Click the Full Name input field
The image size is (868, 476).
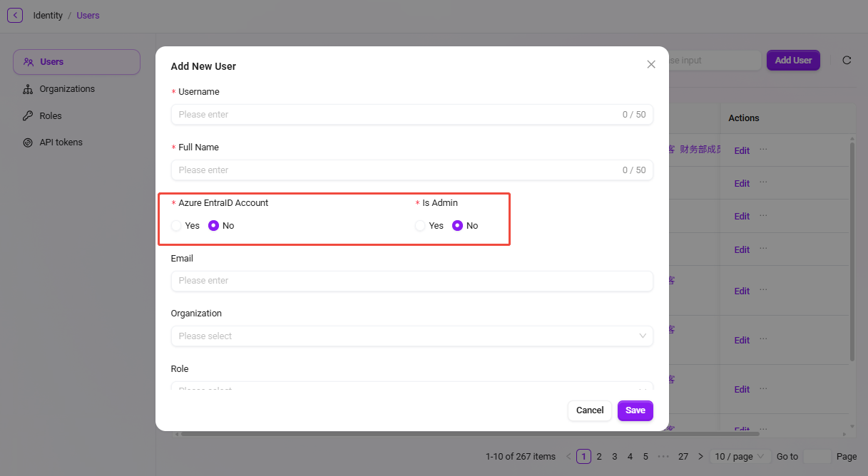[x=412, y=170]
